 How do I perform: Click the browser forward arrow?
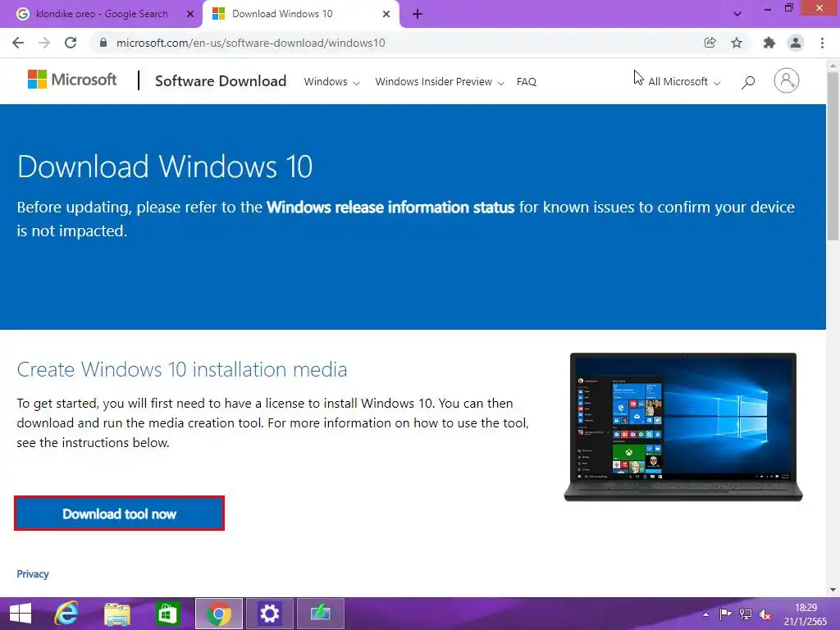point(44,43)
